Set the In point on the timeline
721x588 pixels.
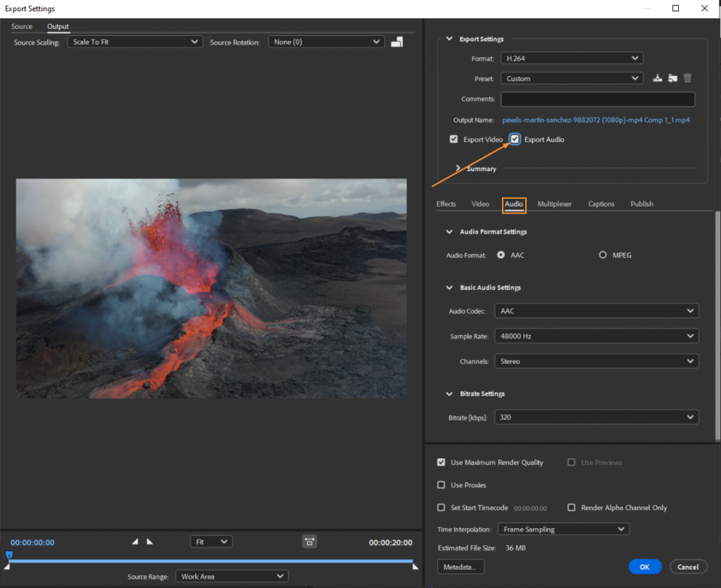(x=134, y=542)
